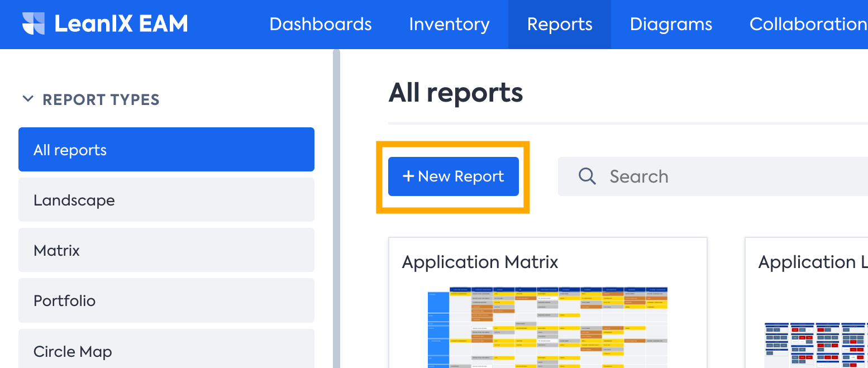868x368 pixels.
Task: Filter by Portfolio report type
Action: [166, 300]
